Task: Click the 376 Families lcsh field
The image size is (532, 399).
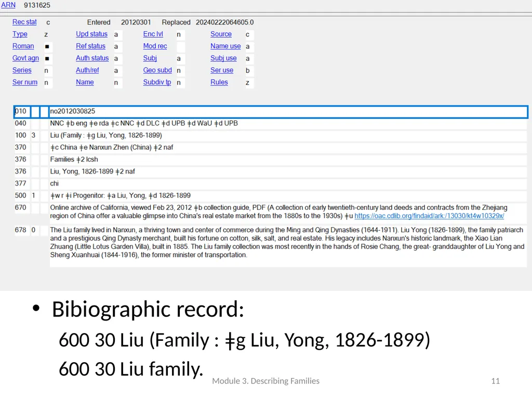Action: click(288, 159)
